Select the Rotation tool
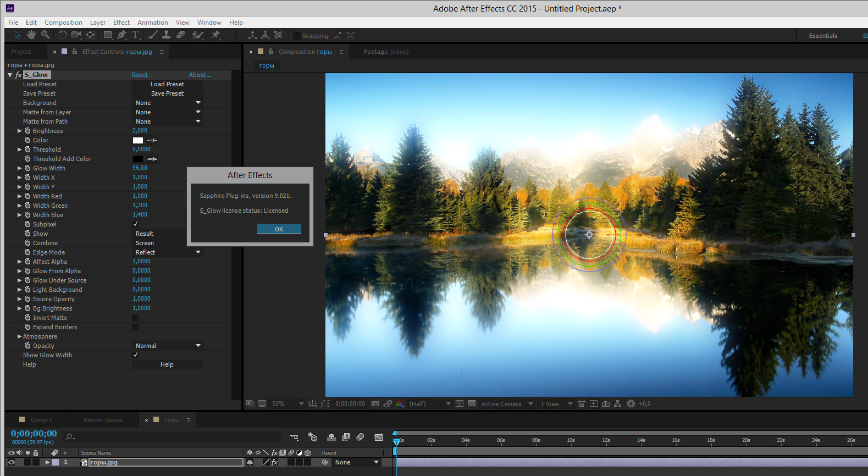The image size is (868, 476). click(62, 35)
